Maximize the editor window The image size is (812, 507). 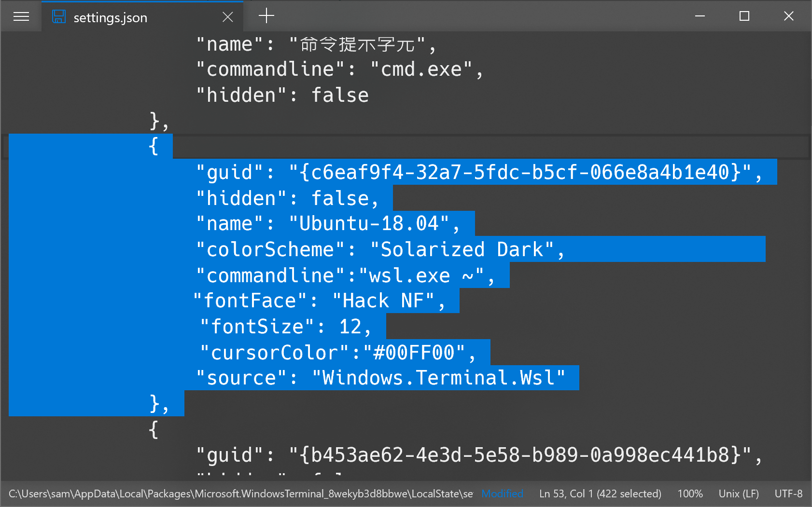(x=744, y=16)
